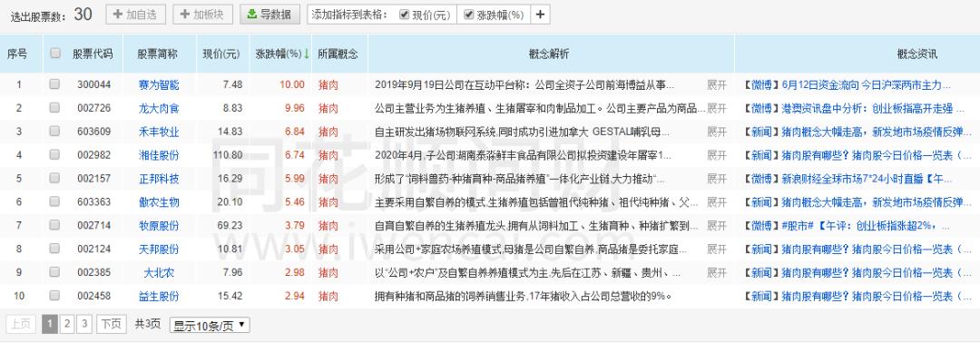Go to page 2 of results
This screenshot has height=343, width=980.
point(67,324)
